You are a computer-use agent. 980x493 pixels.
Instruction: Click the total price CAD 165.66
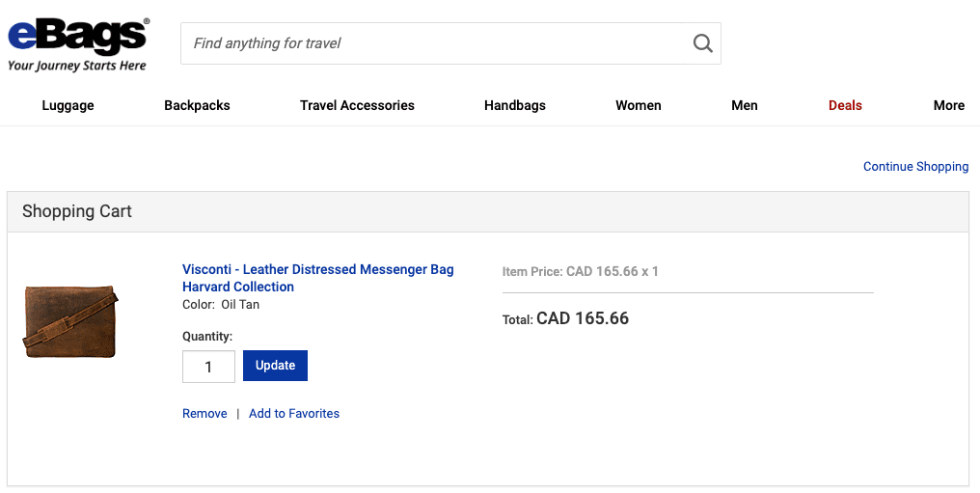[582, 318]
